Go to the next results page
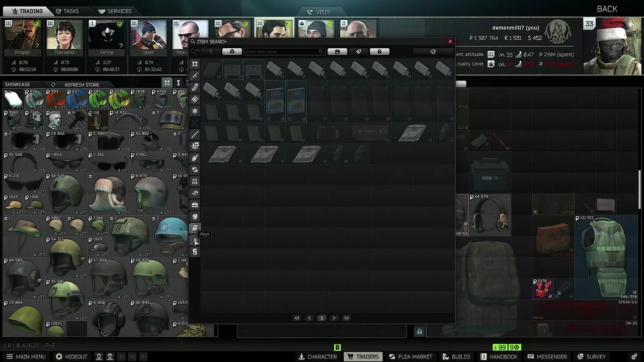Viewport: 644px width, 362px height. 334,318
